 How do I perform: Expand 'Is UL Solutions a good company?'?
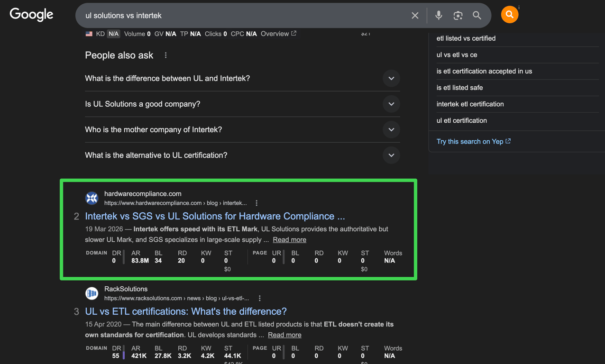pos(242,104)
